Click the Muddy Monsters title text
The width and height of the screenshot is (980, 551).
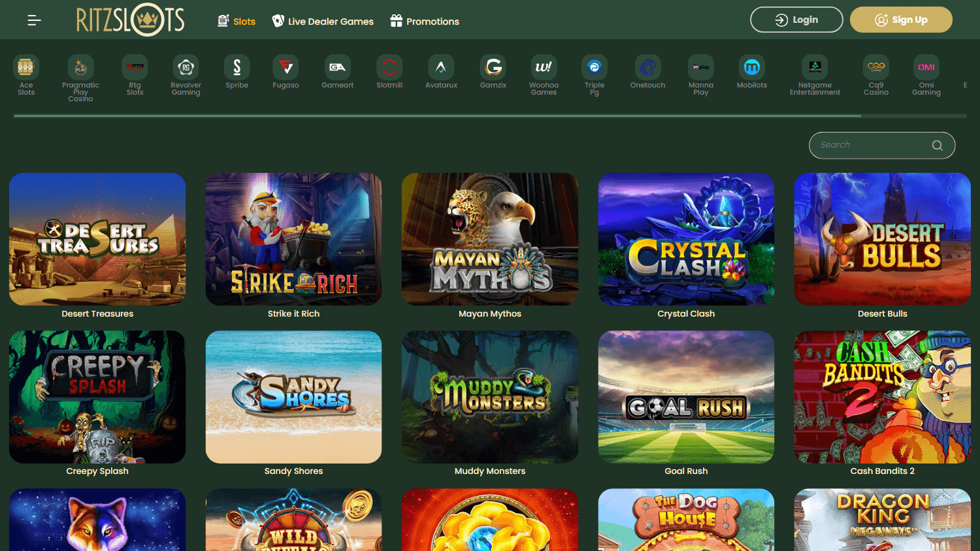490,471
